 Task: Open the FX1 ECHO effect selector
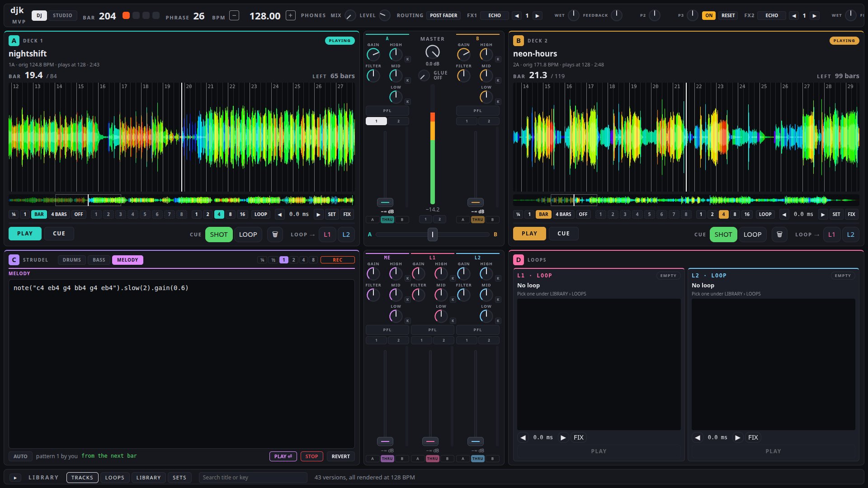coord(494,15)
